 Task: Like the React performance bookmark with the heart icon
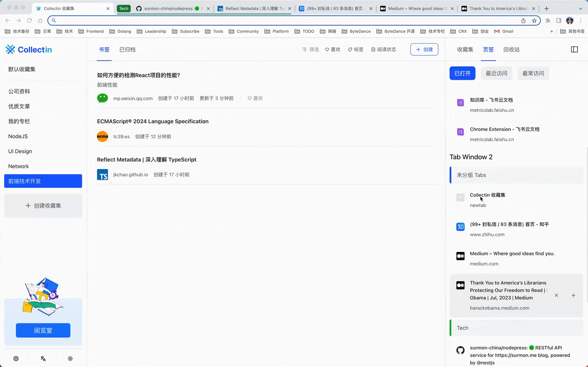[255, 98]
